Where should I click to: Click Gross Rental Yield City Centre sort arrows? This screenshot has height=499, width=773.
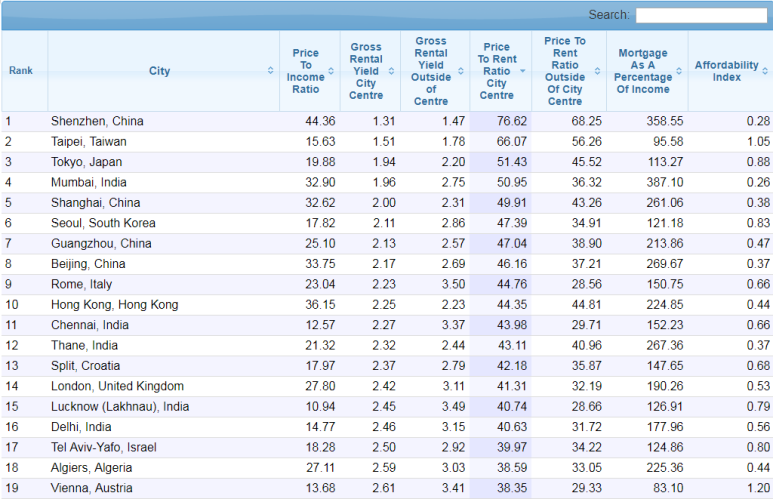[x=394, y=71]
